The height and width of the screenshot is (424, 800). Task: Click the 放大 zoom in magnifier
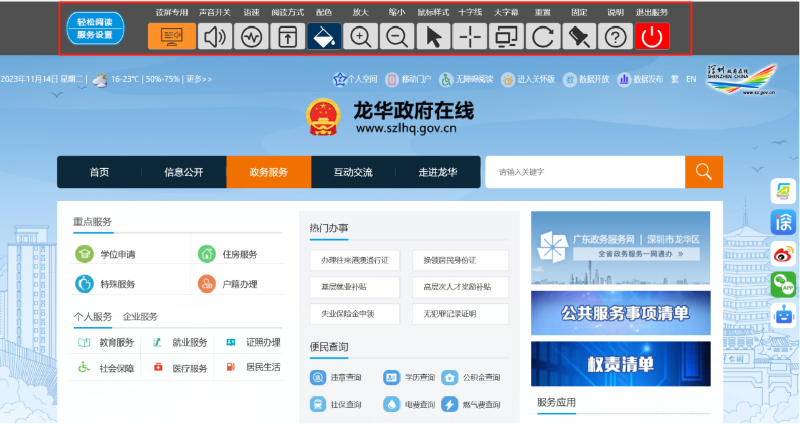click(361, 36)
